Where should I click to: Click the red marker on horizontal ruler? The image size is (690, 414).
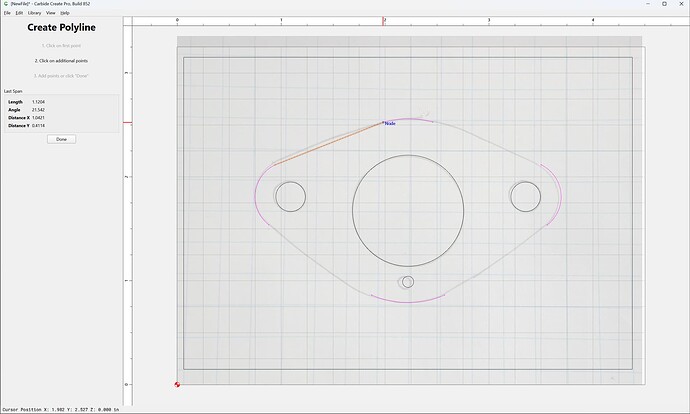(383, 21)
